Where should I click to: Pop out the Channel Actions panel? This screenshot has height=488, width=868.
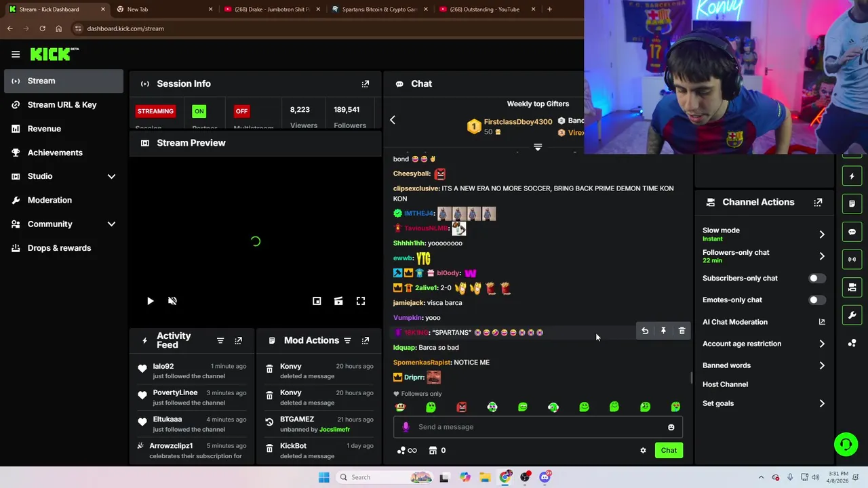(818, 202)
